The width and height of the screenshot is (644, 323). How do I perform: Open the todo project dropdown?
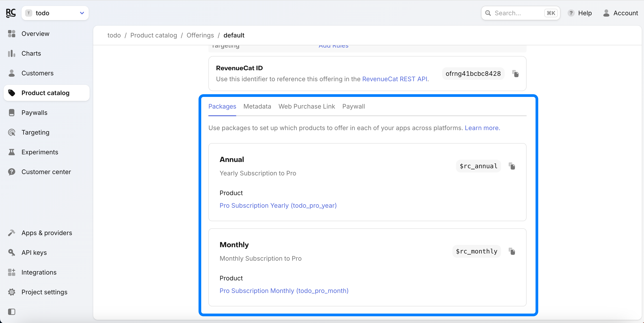click(55, 13)
